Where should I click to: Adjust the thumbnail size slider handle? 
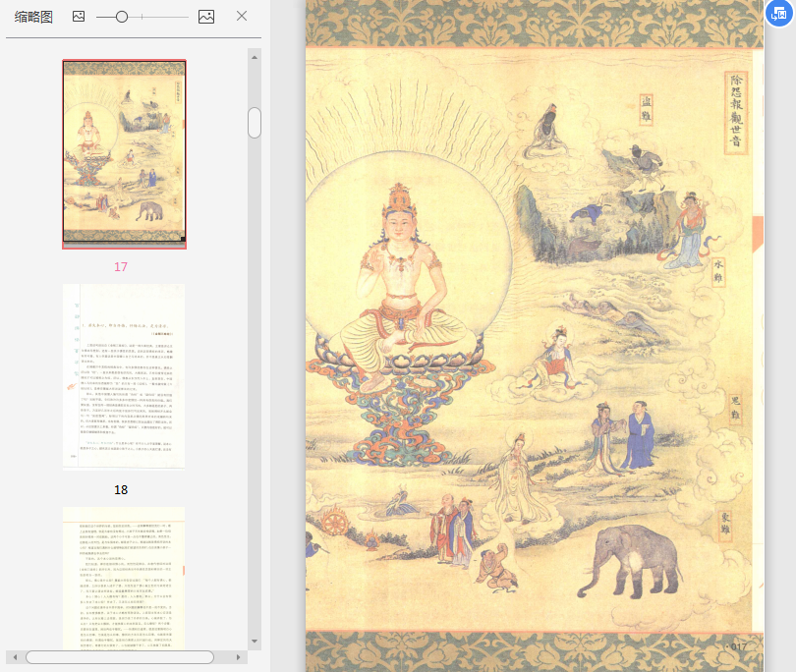[x=122, y=17]
